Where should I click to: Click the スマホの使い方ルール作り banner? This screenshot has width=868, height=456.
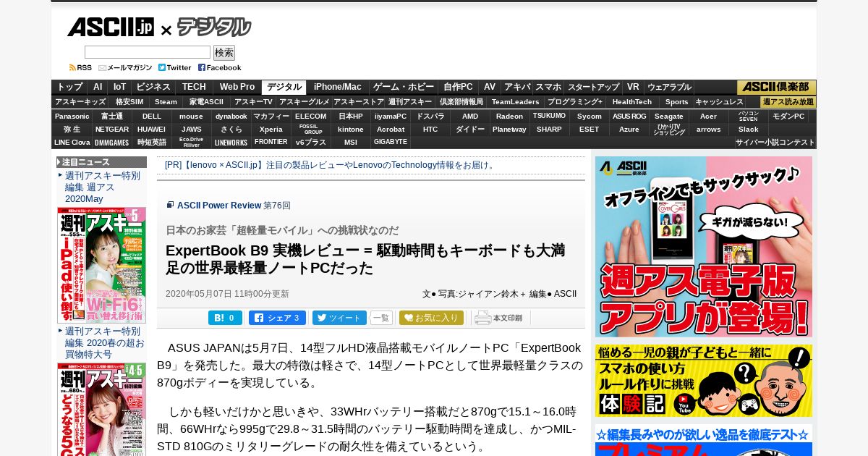704,381
